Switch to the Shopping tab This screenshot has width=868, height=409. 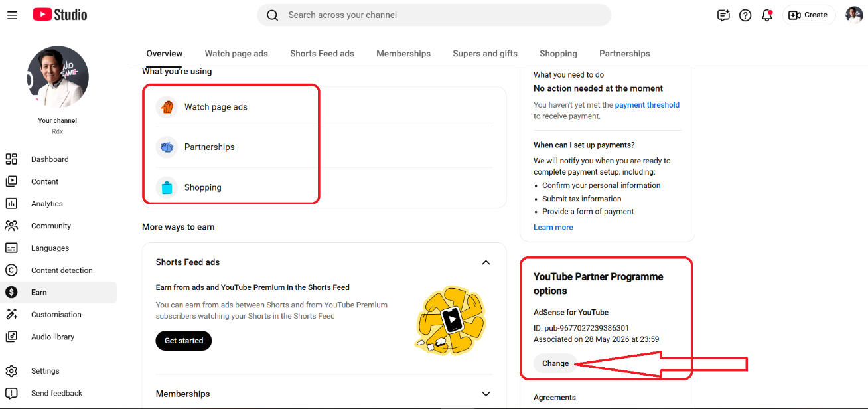558,54
